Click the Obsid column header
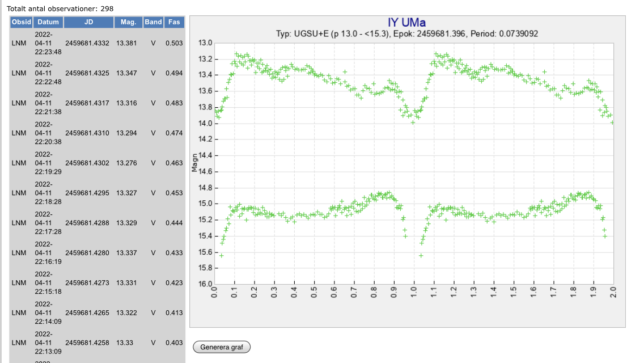The image size is (644, 363). pos(22,22)
